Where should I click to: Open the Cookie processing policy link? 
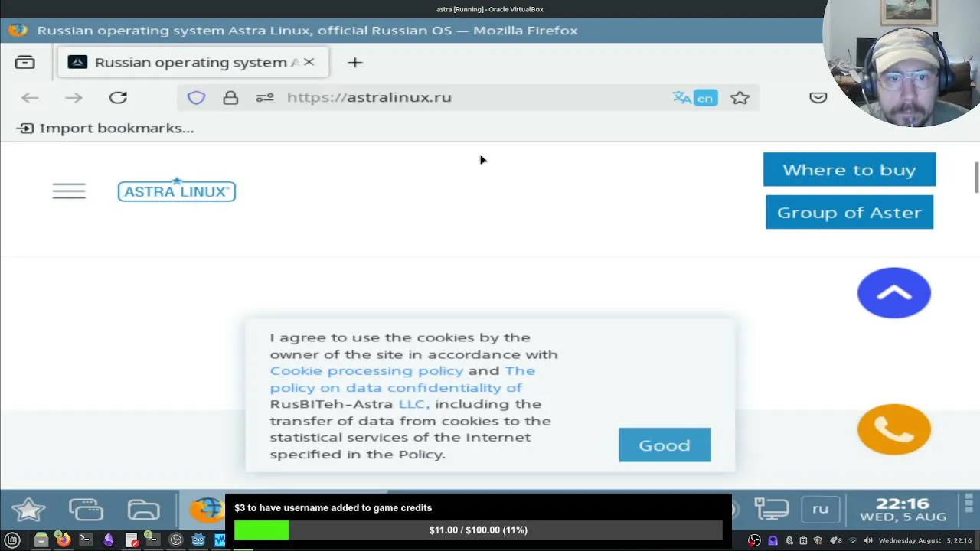(367, 370)
